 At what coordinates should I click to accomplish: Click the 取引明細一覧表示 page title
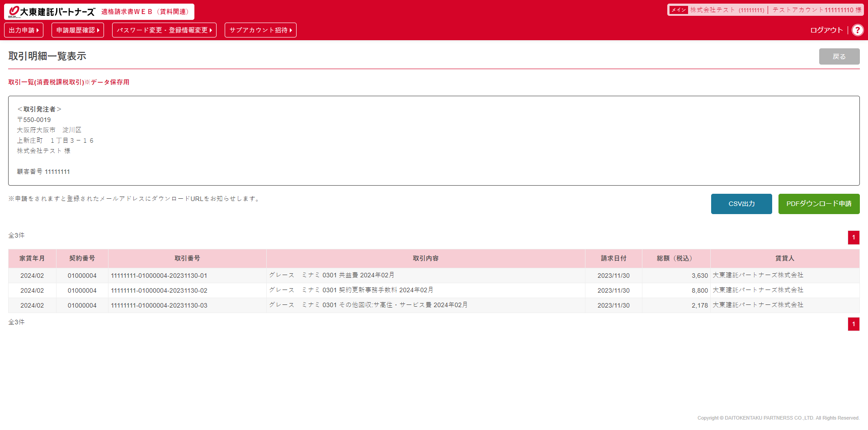47,56
